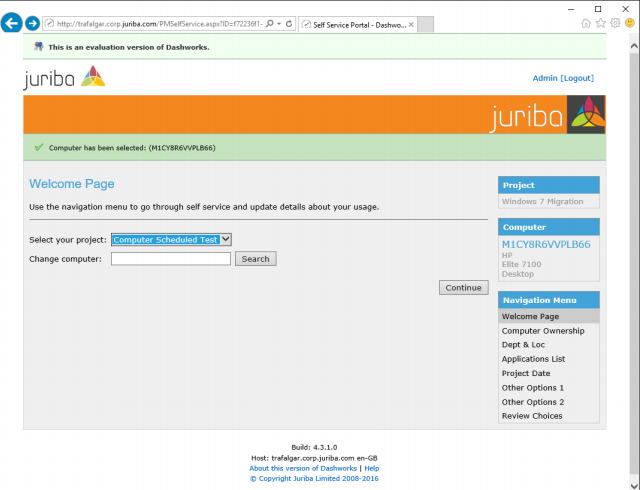Open browser Home icon
This screenshot has height=490, width=640.
586,23
